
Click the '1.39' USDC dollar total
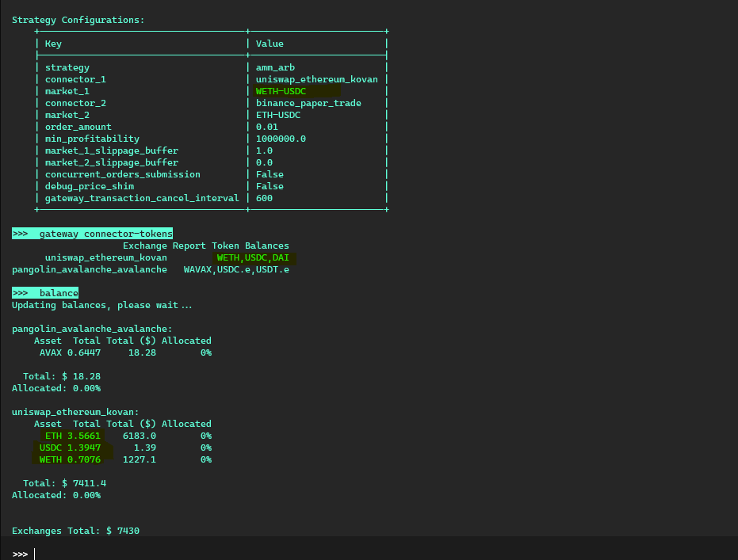[x=145, y=448]
